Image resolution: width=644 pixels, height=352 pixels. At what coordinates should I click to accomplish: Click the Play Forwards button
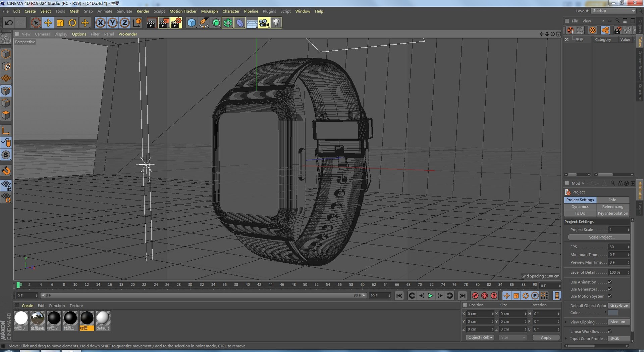point(431,296)
